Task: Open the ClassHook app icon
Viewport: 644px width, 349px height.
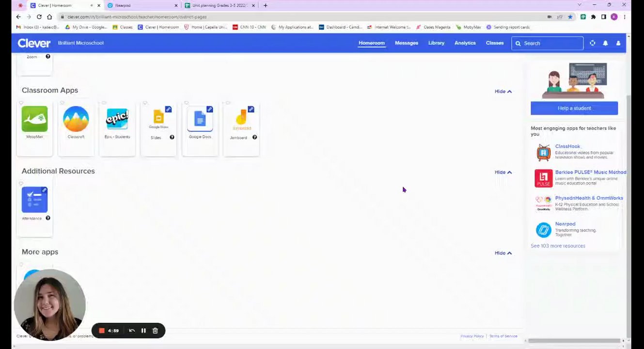Action: point(544,153)
